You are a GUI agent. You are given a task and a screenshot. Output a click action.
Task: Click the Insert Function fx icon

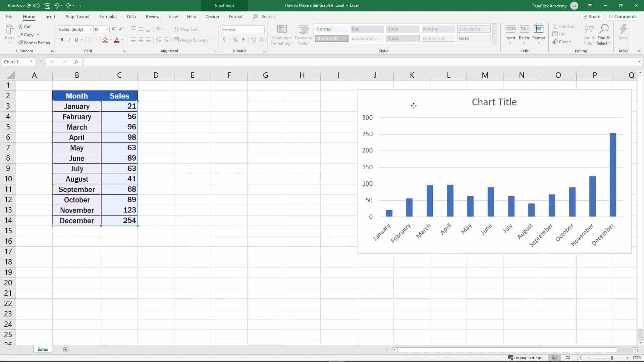76,62
